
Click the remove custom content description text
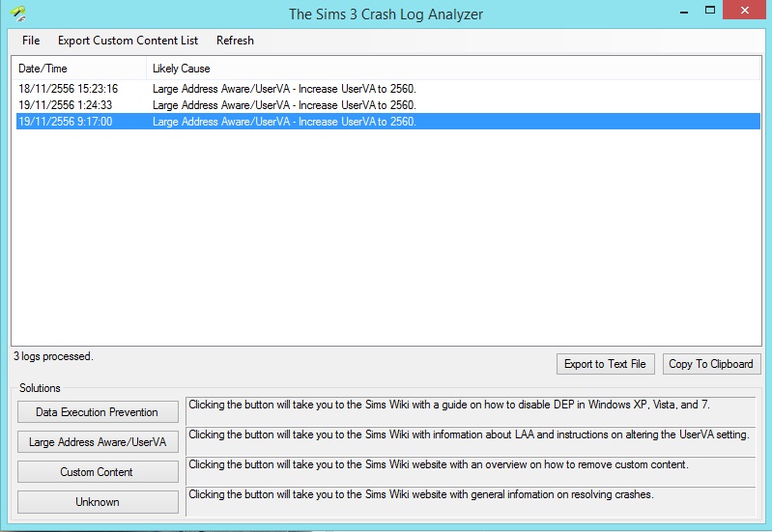point(439,464)
